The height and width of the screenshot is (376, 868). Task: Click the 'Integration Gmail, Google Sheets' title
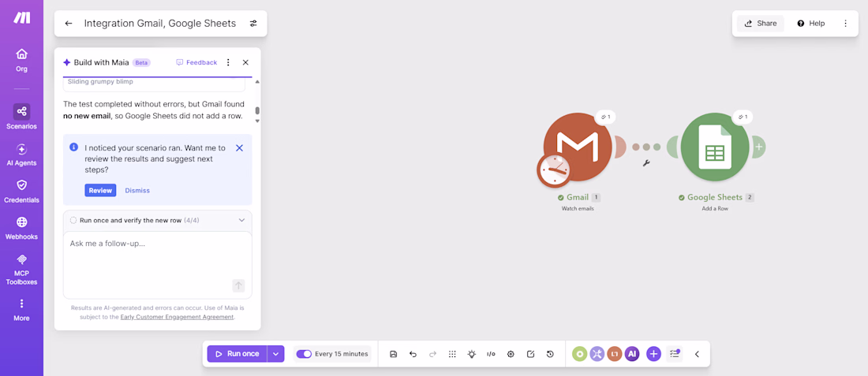pos(160,23)
